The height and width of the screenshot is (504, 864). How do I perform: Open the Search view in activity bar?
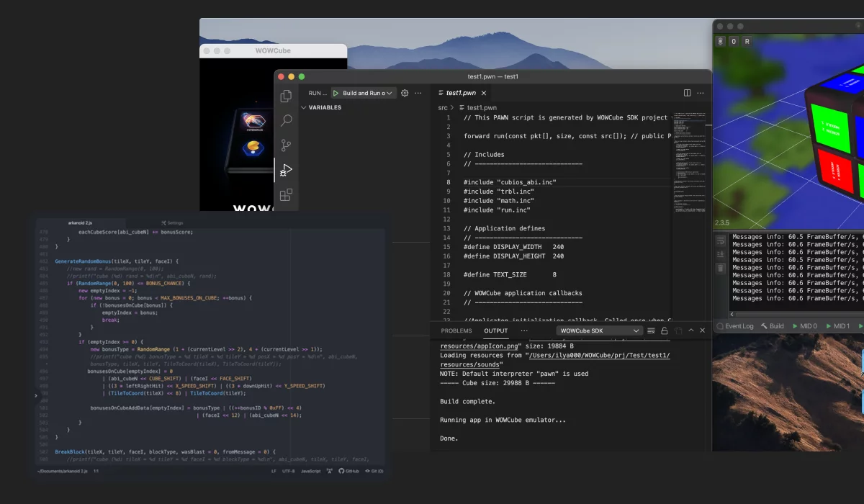click(286, 120)
